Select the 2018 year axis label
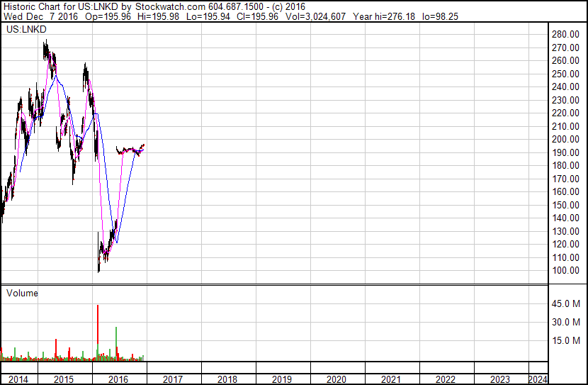Screen dimensions: 588x385 point(227,379)
